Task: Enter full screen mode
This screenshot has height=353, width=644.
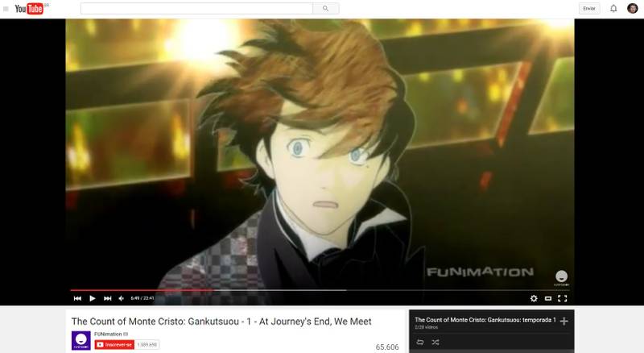Action: 562,298
